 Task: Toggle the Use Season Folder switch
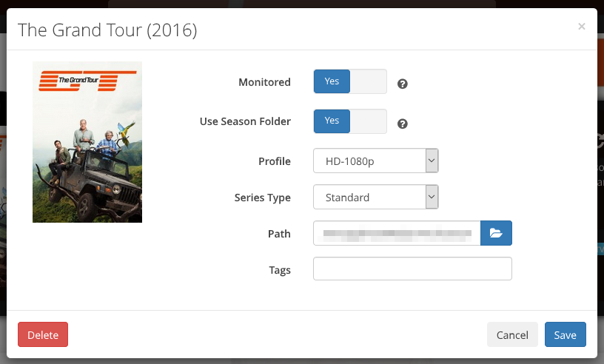pos(350,121)
